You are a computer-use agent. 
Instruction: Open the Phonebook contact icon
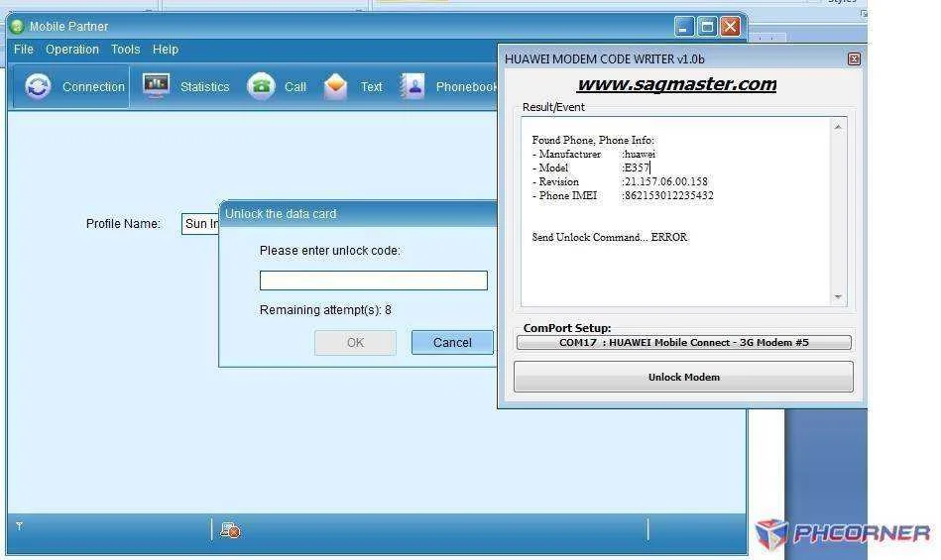[x=412, y=86]
